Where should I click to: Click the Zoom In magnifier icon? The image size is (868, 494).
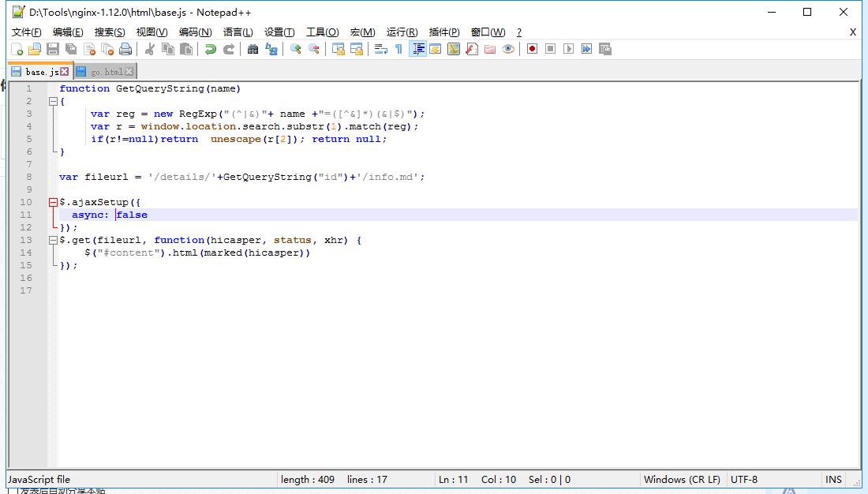click(296, 49)
